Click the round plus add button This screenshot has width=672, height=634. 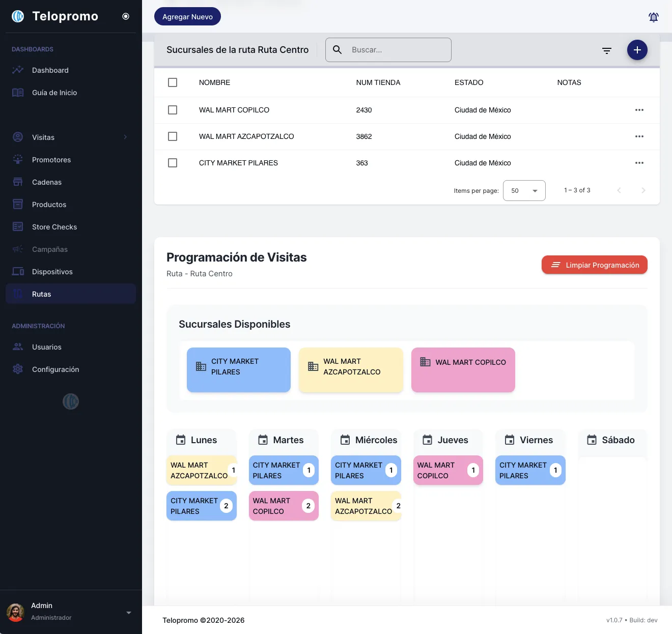(637, 50)
